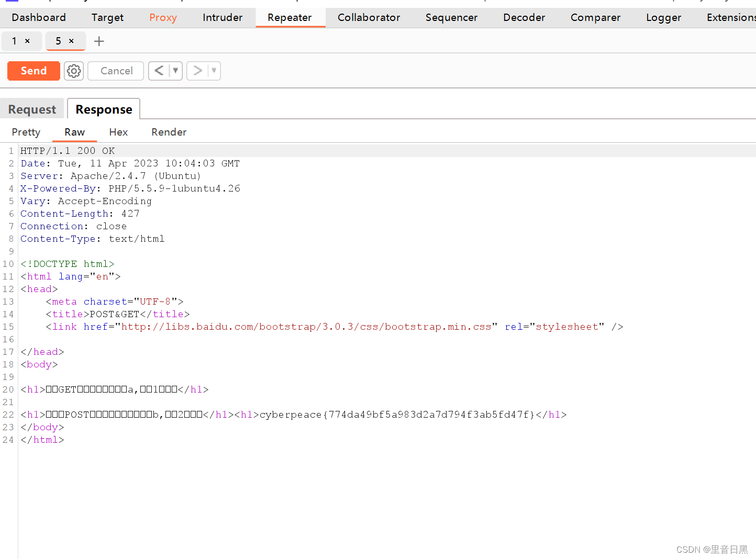756x559 pixels.
Task: Switch to the Logger tab
Action: click(663, 17)
